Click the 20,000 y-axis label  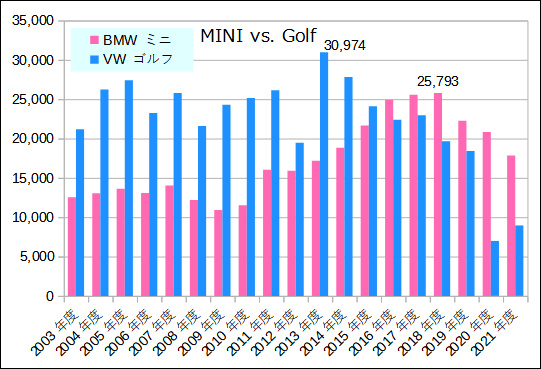pyautogui.click(x=33, y=139)
